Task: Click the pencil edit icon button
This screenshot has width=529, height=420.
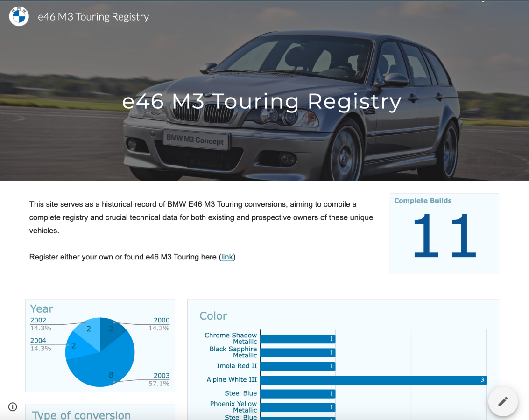Action: click(503, 401)
